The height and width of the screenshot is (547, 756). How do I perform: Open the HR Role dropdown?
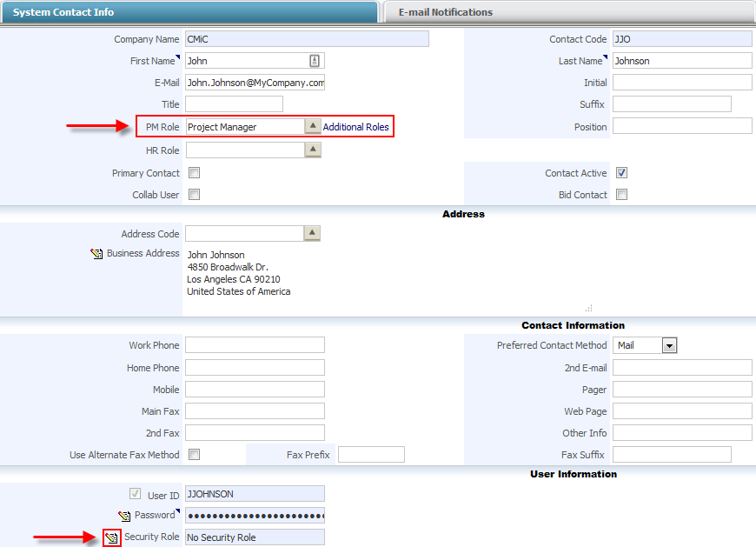314,149
